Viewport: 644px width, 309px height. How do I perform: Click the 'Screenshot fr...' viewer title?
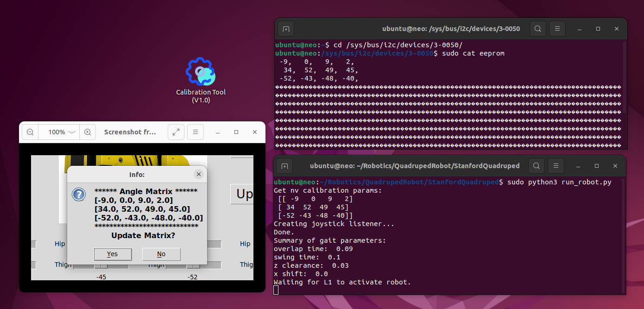[x=130, y=132]
